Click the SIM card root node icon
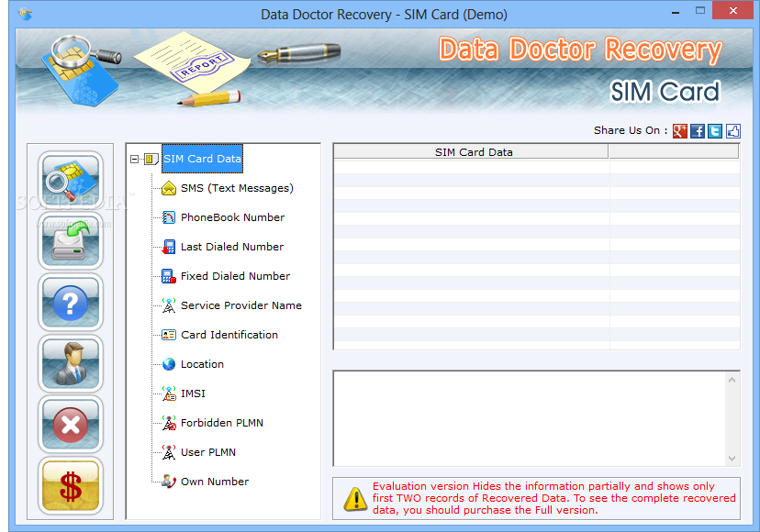The height and width of the screenshot is (532, 760). (x=151, y=159)
